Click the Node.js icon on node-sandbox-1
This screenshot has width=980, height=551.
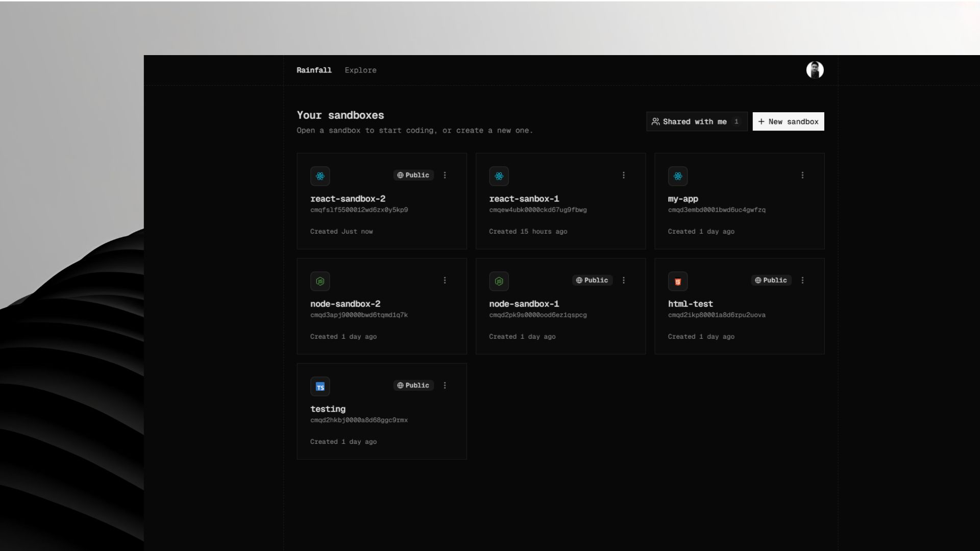point(499,281)
